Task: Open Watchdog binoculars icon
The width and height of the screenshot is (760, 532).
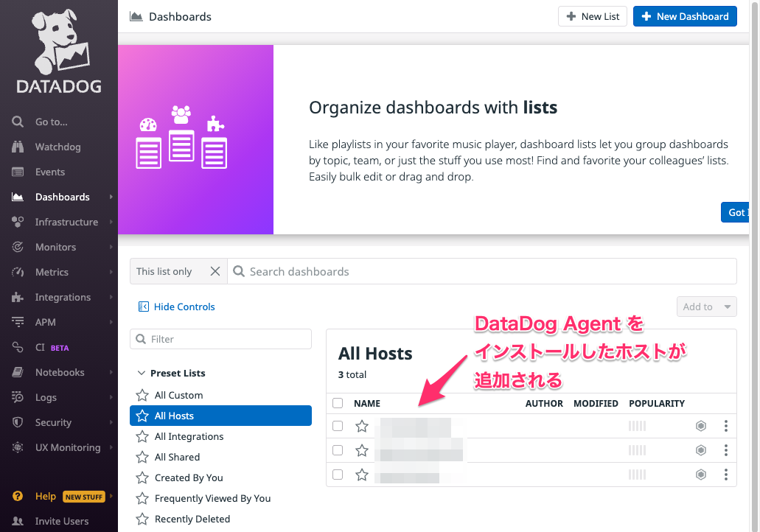Action: click(x=18, y=147)
